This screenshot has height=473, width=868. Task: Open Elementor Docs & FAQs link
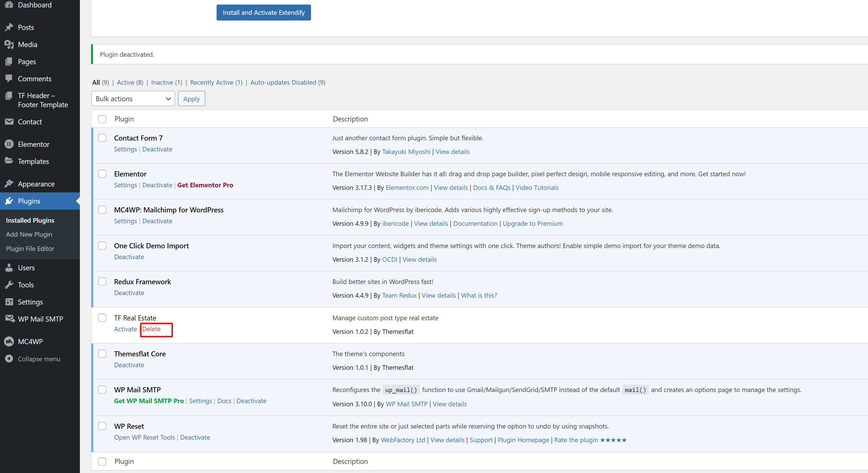click(x=492, y=188)
